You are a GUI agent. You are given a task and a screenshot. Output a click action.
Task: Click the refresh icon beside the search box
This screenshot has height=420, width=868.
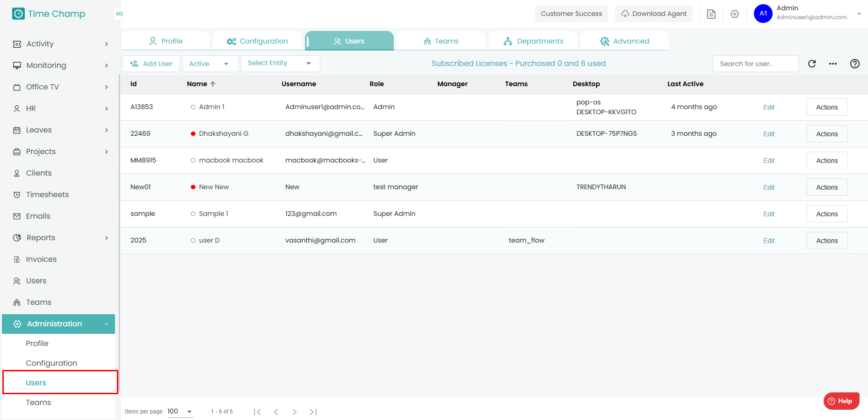tap(812, 64)
